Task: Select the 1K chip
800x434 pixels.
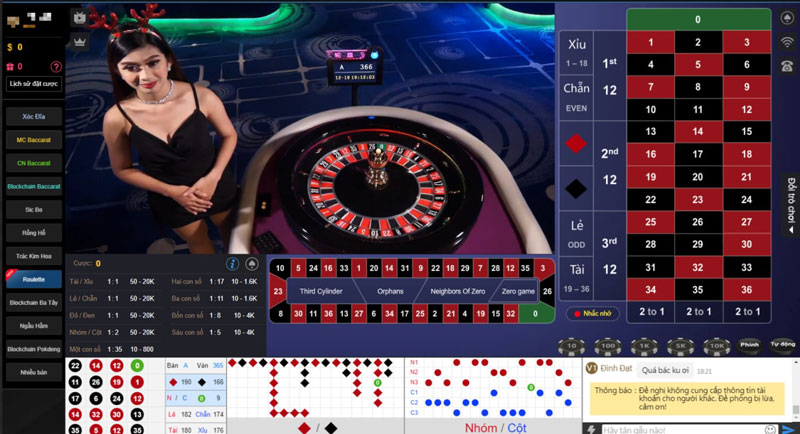Action: point(644,346)
